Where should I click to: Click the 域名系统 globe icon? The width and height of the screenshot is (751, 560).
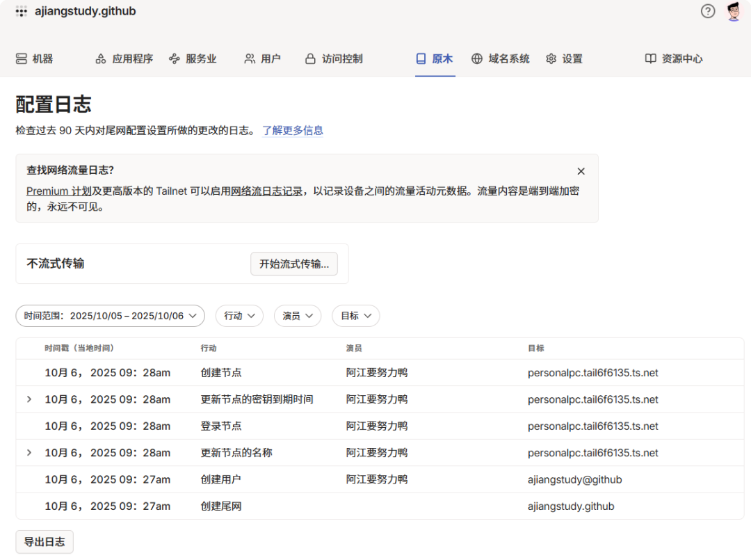pos(477,59)
